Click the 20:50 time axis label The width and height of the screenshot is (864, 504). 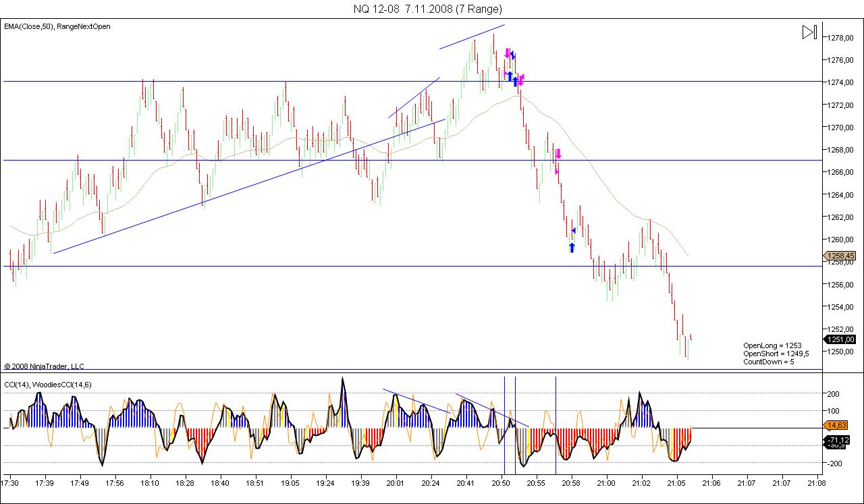(501, 483)
